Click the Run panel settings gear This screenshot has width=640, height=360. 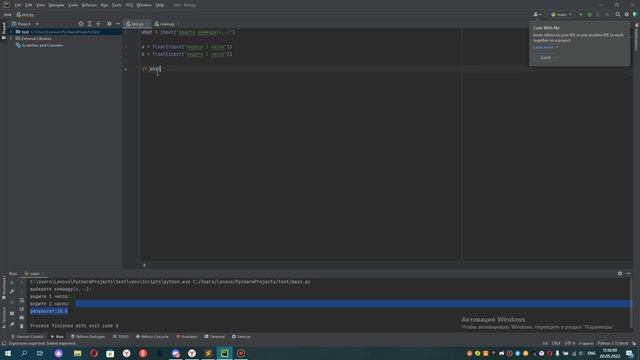[620, 273]
